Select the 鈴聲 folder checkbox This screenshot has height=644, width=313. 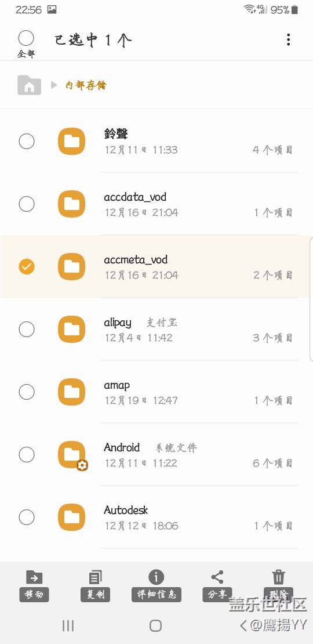point(27,142)
